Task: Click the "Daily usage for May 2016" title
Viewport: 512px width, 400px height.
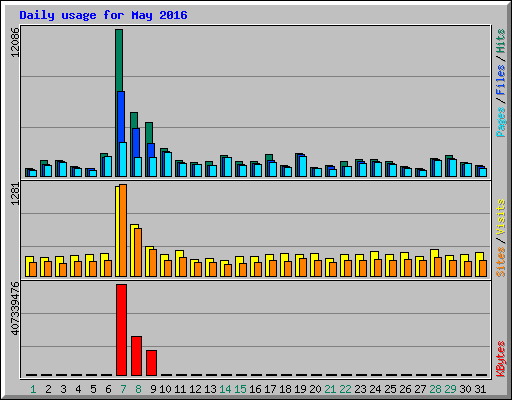Action: (x=103, y=15)
